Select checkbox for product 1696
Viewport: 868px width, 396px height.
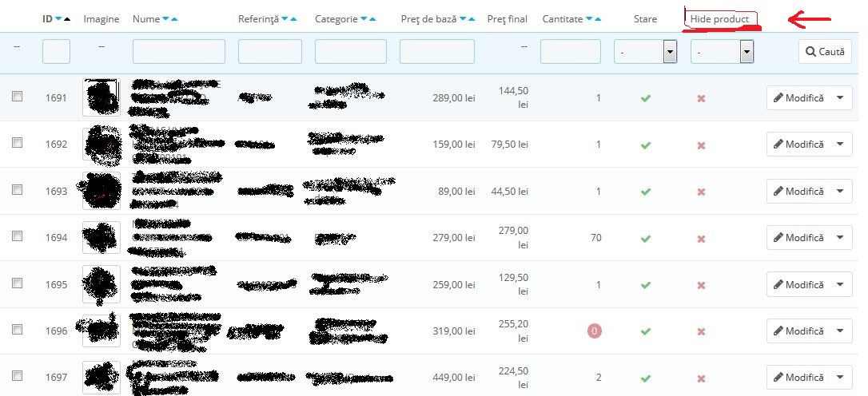point(17,330)
